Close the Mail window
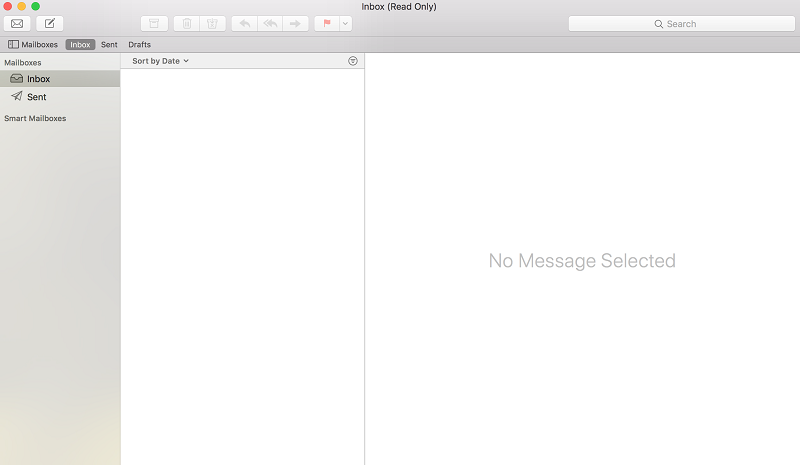 point(8,6)
